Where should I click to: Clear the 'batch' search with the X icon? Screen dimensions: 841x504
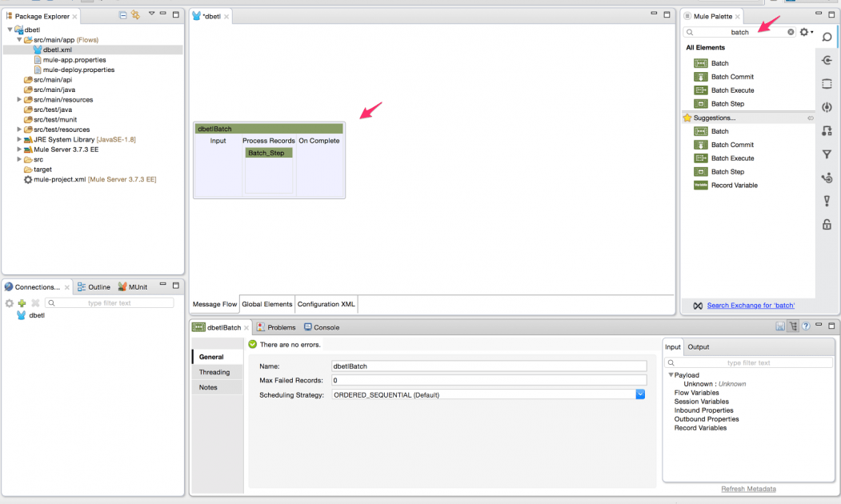tap(791, 31)
